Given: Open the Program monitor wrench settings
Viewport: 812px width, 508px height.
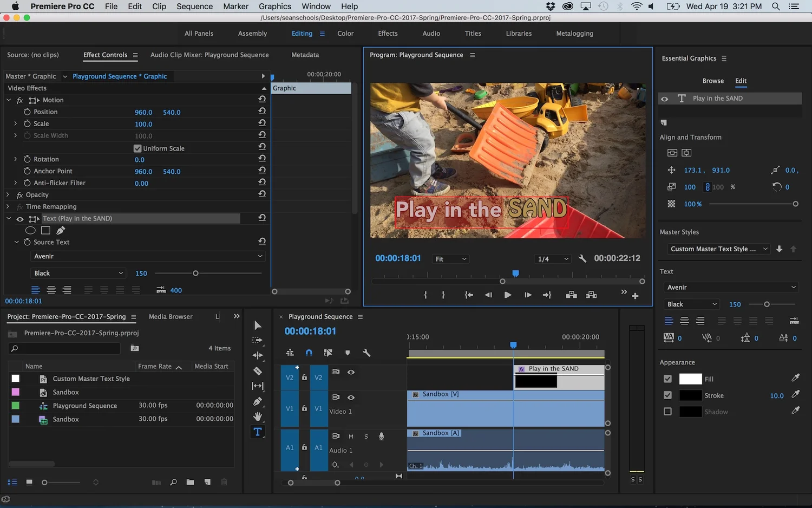Looking at the screenshot, I should tap(582, 259).
